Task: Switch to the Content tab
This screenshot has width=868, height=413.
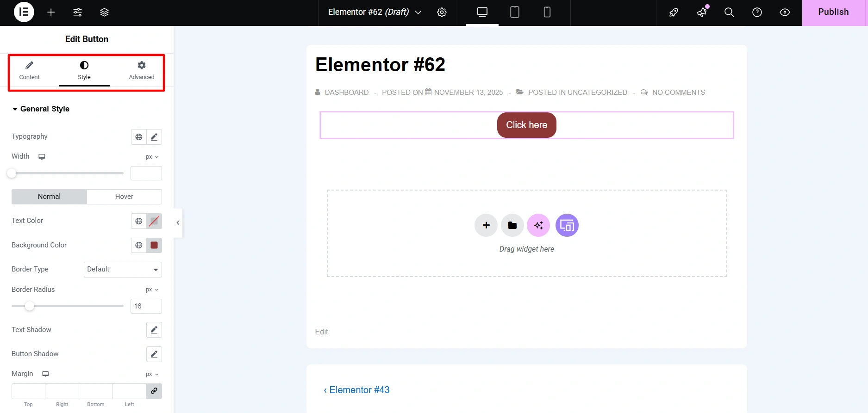Action: [29, 71]
